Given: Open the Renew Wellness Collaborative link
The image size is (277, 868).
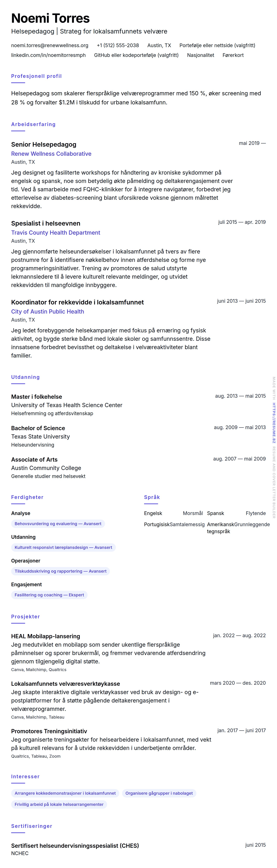Looking at the screenshot, I should (x=51, y=154).
